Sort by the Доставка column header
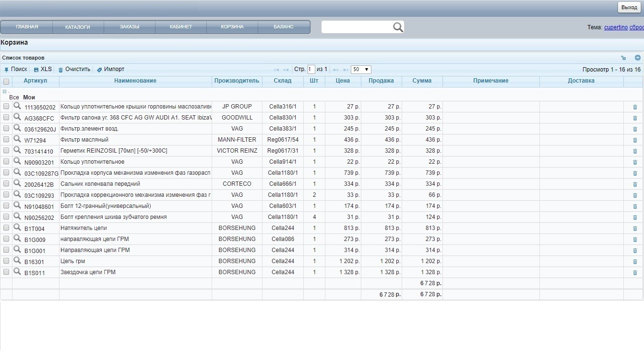The image size is (644, 362). (581, 81)
